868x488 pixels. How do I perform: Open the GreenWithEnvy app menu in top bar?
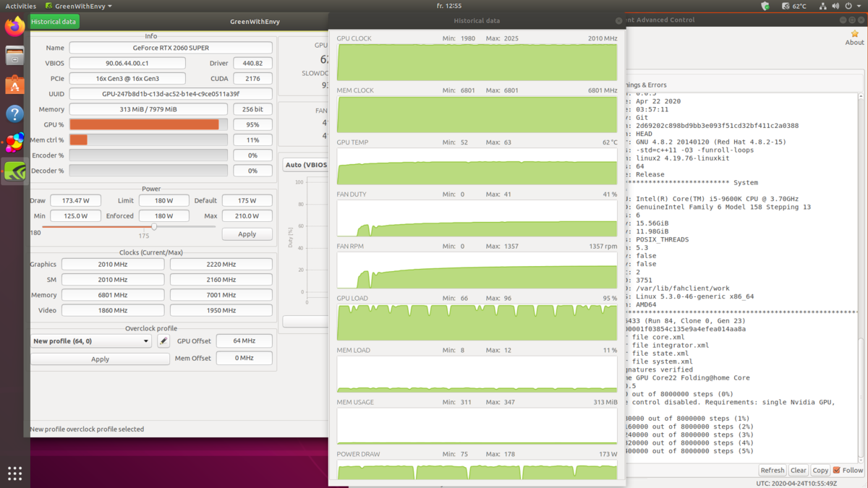79,6
